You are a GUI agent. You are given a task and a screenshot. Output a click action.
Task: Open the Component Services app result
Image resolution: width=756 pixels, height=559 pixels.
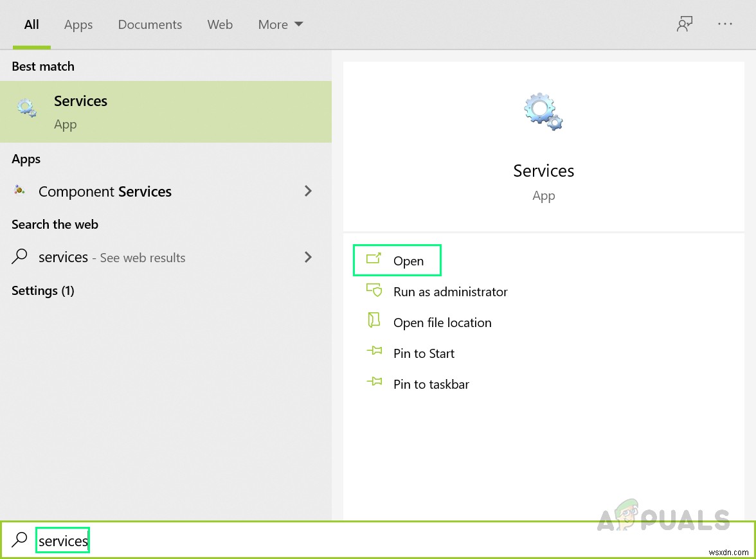pos(166,191)
